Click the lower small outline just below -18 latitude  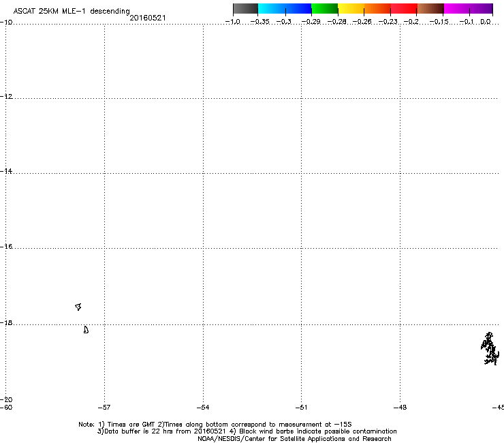pos(86,330)
